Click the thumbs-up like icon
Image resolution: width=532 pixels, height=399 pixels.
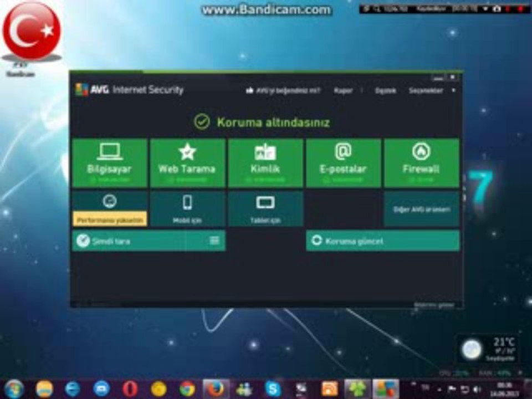point(249,90)
